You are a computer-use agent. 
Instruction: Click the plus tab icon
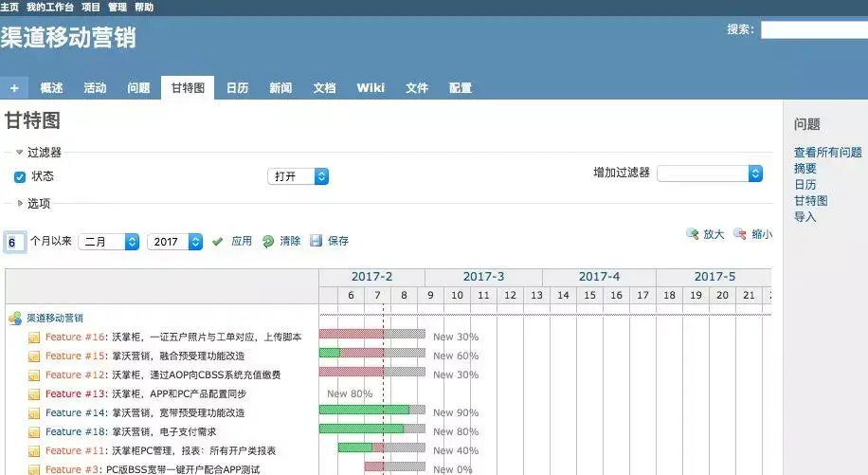[x=14, y=88]
